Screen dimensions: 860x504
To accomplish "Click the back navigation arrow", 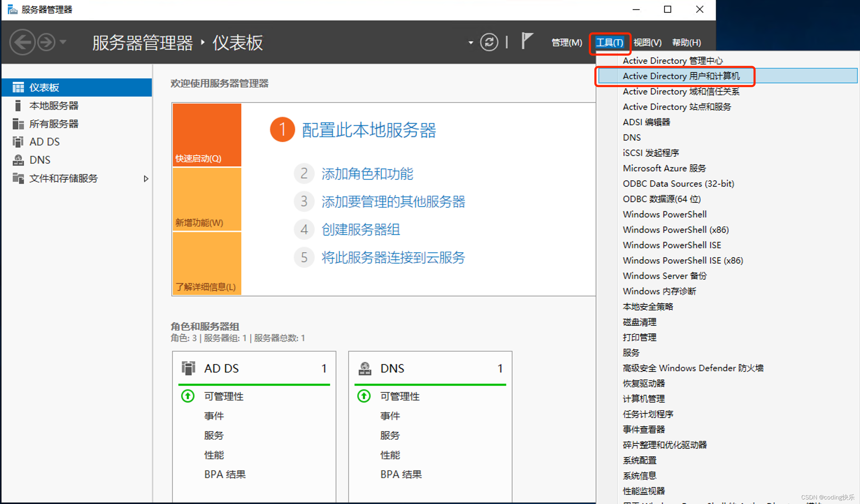I will click(x=22, y=42).
